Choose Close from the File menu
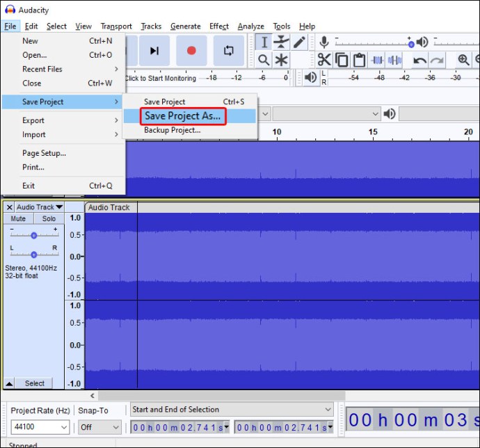 tap(64, 83)
